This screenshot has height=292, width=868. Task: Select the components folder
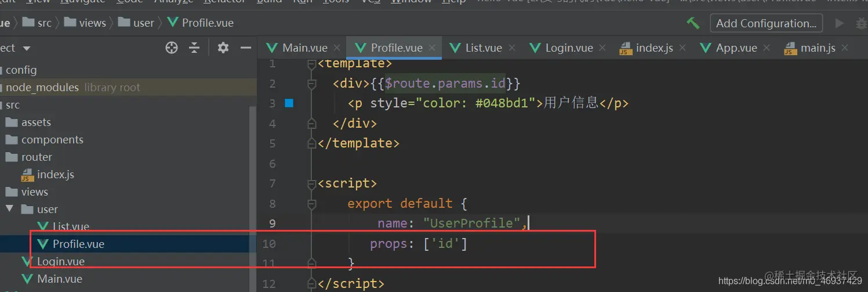pos(45,139)
